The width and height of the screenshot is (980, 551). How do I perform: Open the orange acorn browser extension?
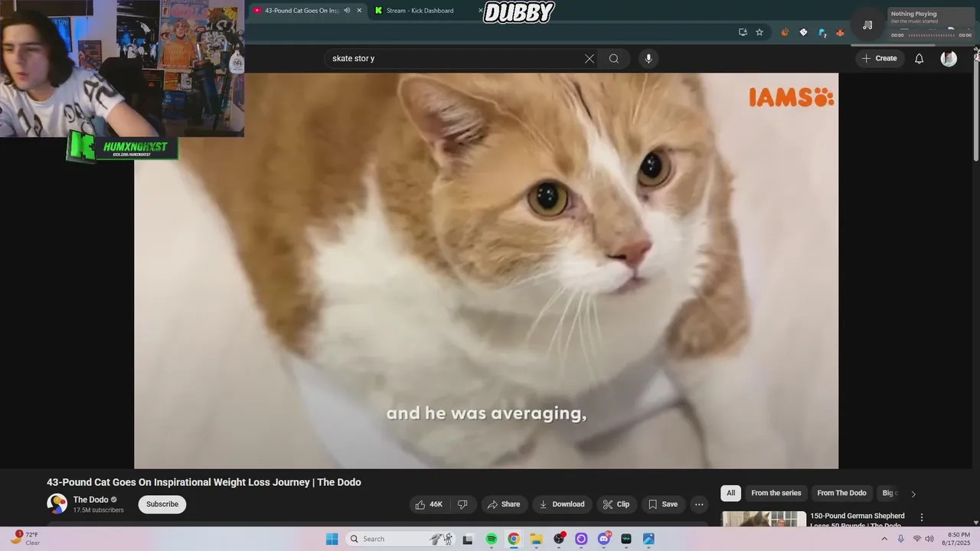[785, 32]
